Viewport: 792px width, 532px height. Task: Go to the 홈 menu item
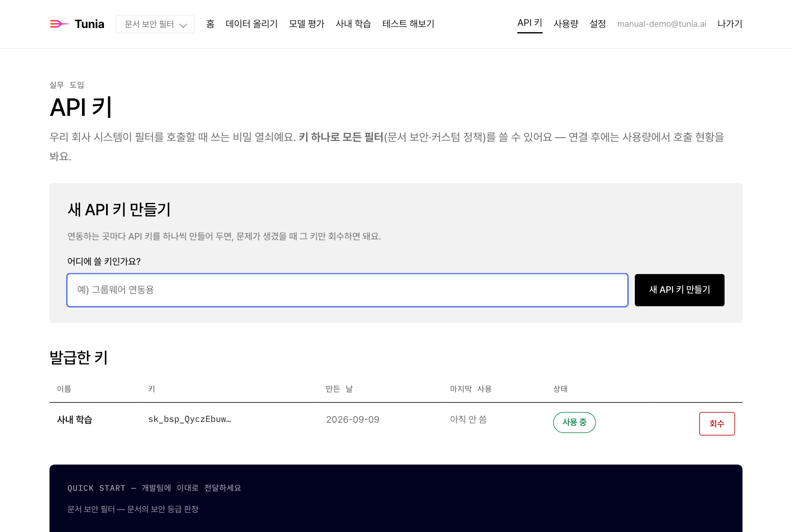click(210, 24)
